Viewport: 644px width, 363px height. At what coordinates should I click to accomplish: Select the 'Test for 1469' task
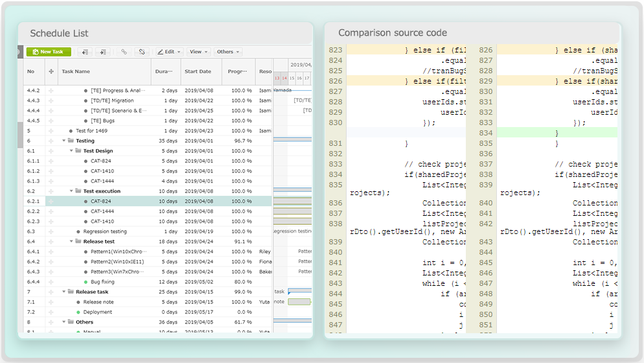[x=91, y=131]
